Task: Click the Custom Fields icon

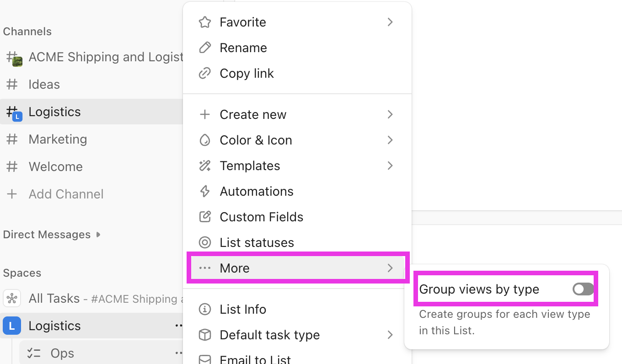Action: pyautogui.click(x=205, y=217)
